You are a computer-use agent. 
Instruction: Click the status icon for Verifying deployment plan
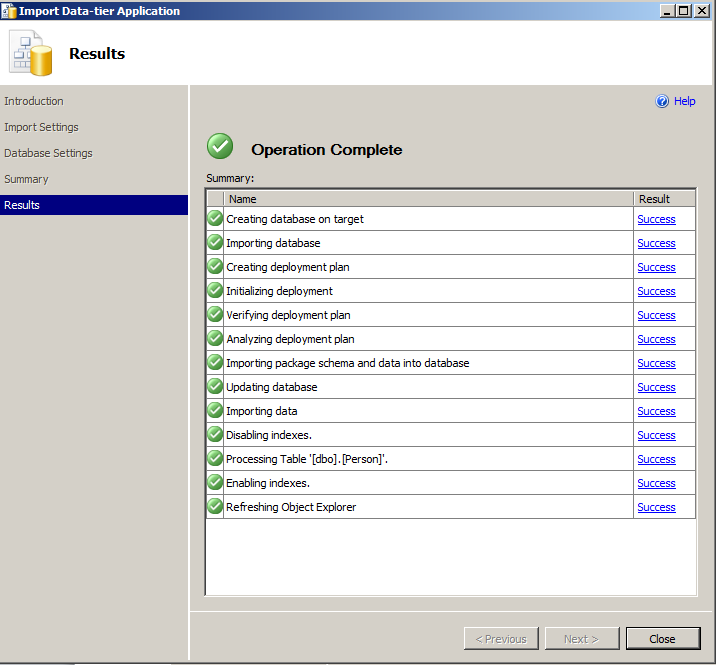tap(215, 315)
